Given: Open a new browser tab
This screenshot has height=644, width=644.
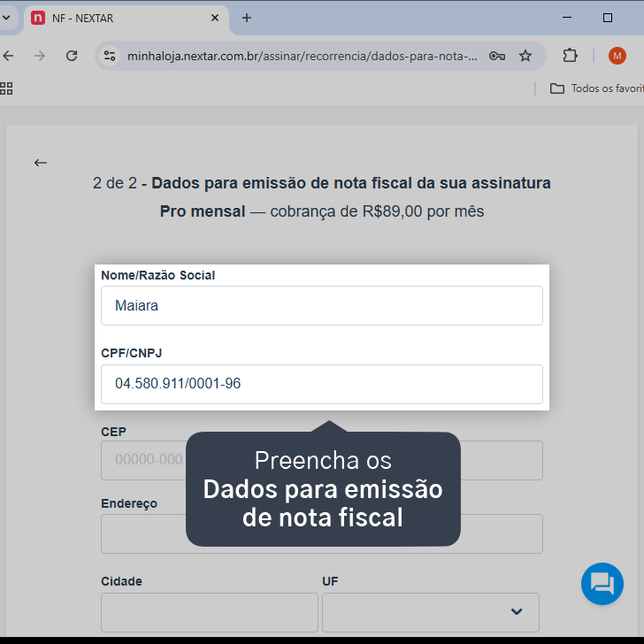Looking at the screenshot, I should [247, 18].
